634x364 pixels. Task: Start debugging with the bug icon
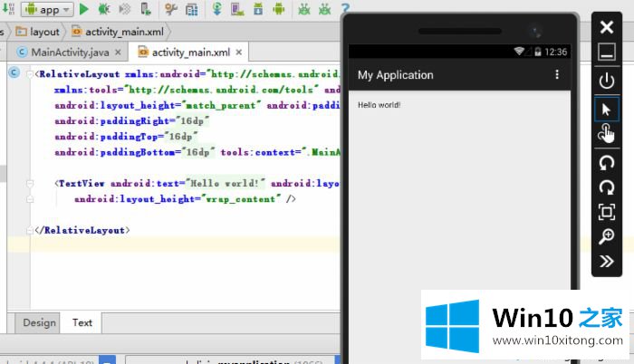point(104,9)
